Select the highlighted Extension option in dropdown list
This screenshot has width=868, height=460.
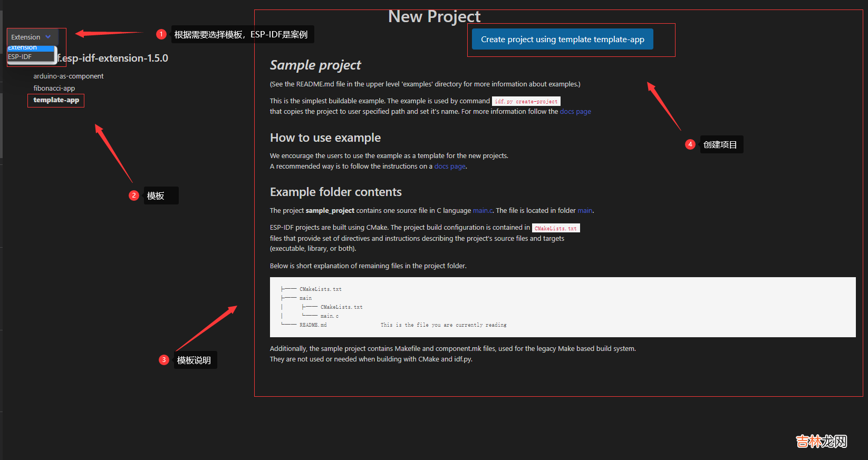pyautogui.click(x=31, y=48)
